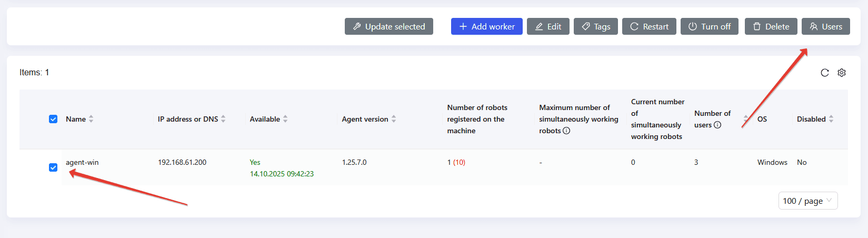The image size is (868, 238).
Task: Delete the selected worker
Action: point(771,26)
